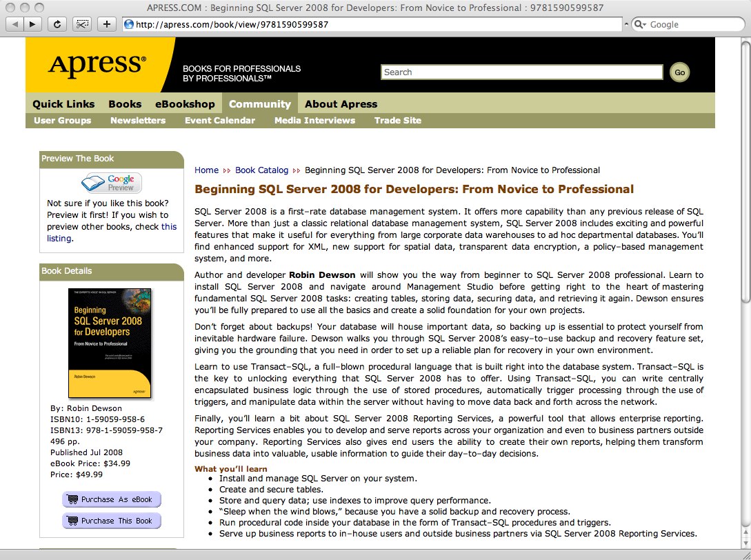
Task: Click the Apress site Search field
Action: pos(521,72)
